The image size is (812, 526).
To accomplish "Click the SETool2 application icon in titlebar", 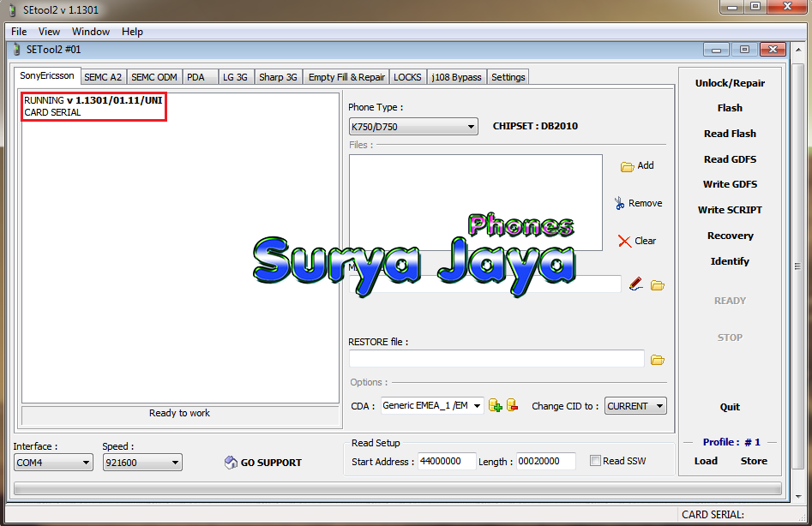I will coord(10,9).
